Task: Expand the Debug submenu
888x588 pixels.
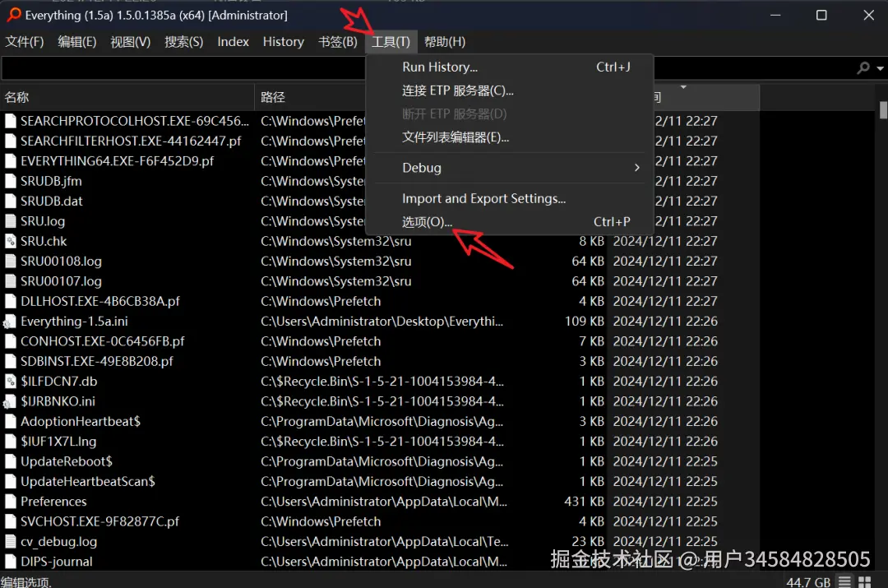Action: click(x=510, y=168)
